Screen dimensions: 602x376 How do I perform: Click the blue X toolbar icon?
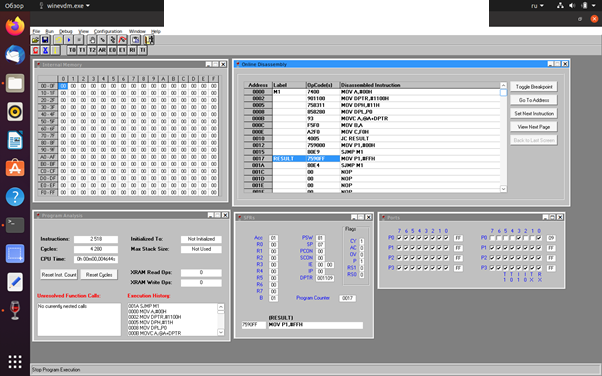point(45,50)
